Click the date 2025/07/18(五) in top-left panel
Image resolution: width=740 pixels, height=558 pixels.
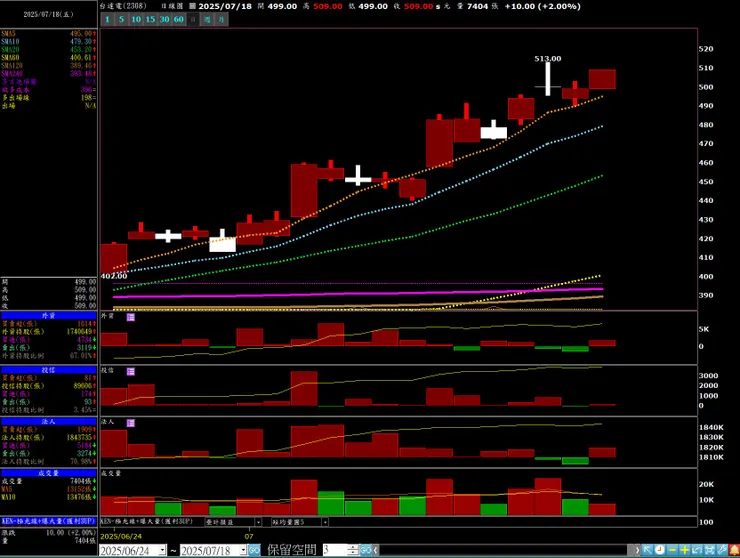49,14
